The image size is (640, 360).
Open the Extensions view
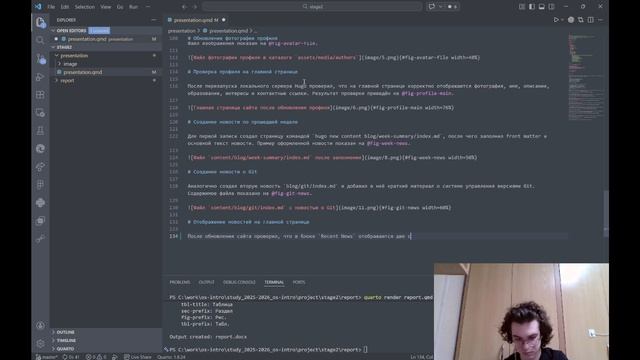[40, 95]
